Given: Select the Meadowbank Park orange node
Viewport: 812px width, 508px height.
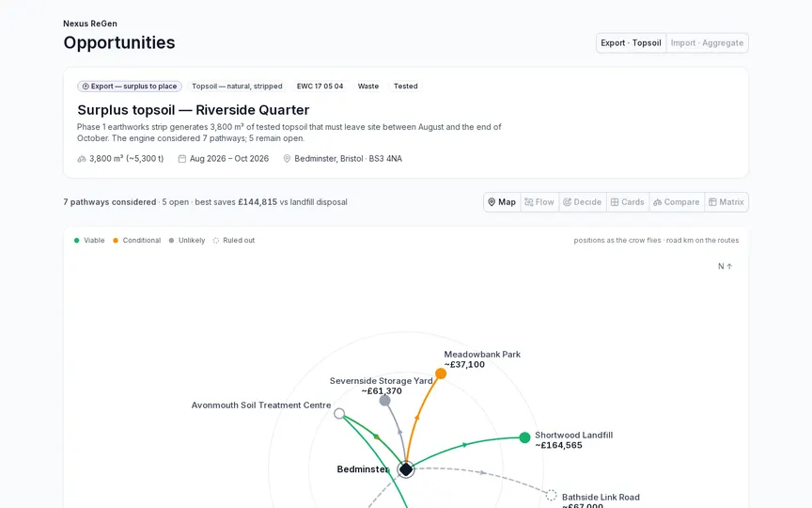Looking at the screenshot, I should pyautogui.click(x=441, y=373).
